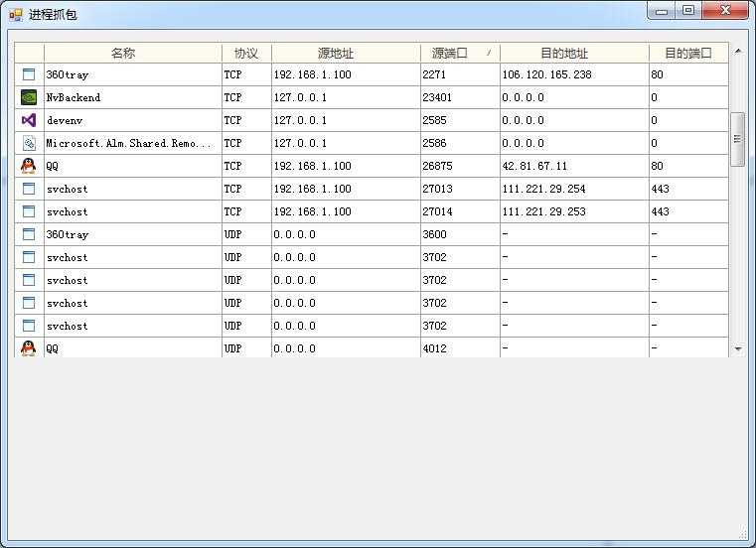
Task: Select the QQ name in UDP row
Action: (x=52, y=348)
